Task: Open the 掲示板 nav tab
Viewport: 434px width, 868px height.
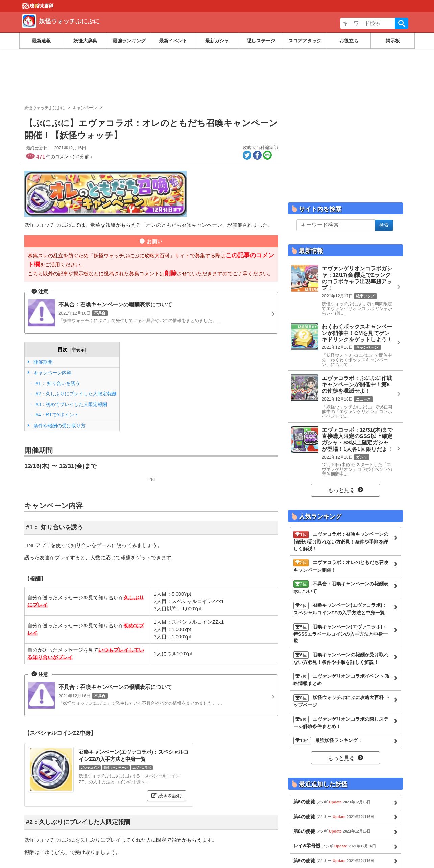Action: pos(393,41)
